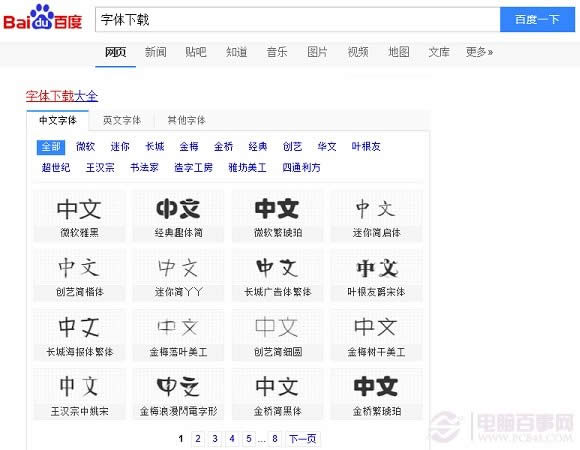Open the 金梅落叶美工 font preview
The height and width of the screenshot is (450, 580).
(178, 335)
